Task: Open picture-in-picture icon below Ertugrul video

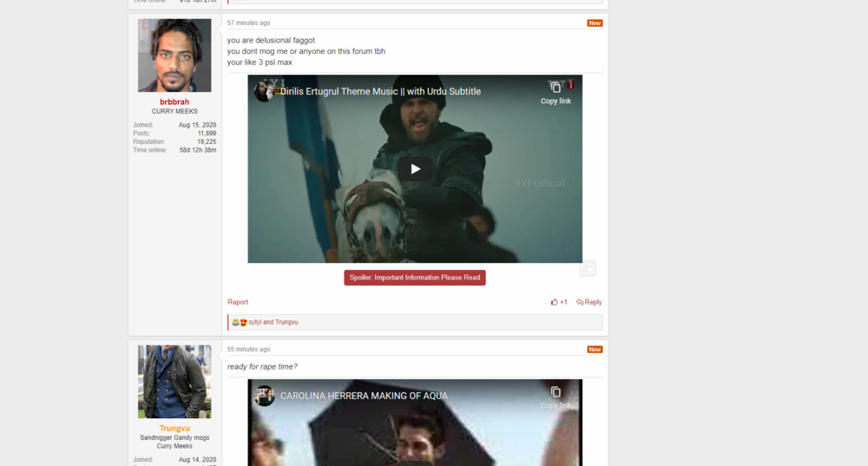Action: point(588,269)
